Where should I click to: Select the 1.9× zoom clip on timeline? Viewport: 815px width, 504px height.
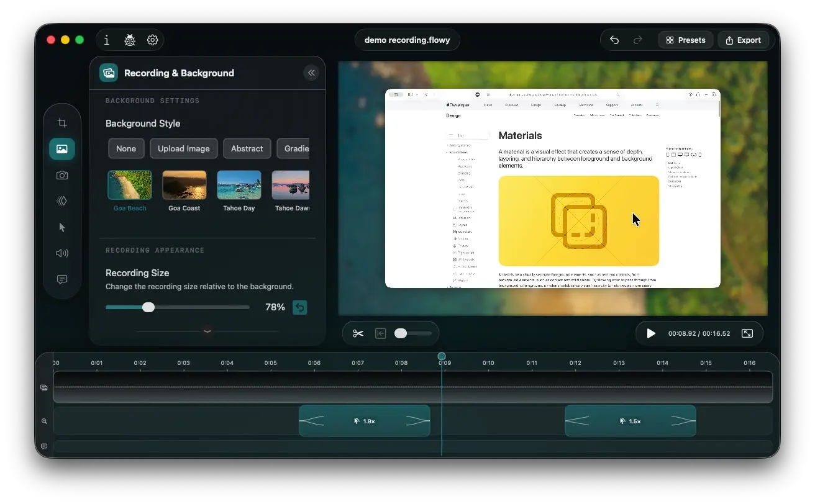coord(365,421)
